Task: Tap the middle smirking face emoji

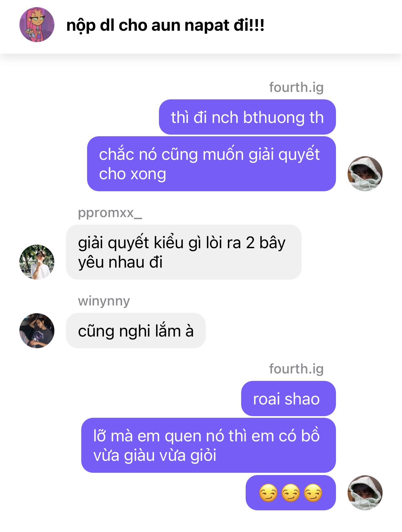Action: coord(291,493)
